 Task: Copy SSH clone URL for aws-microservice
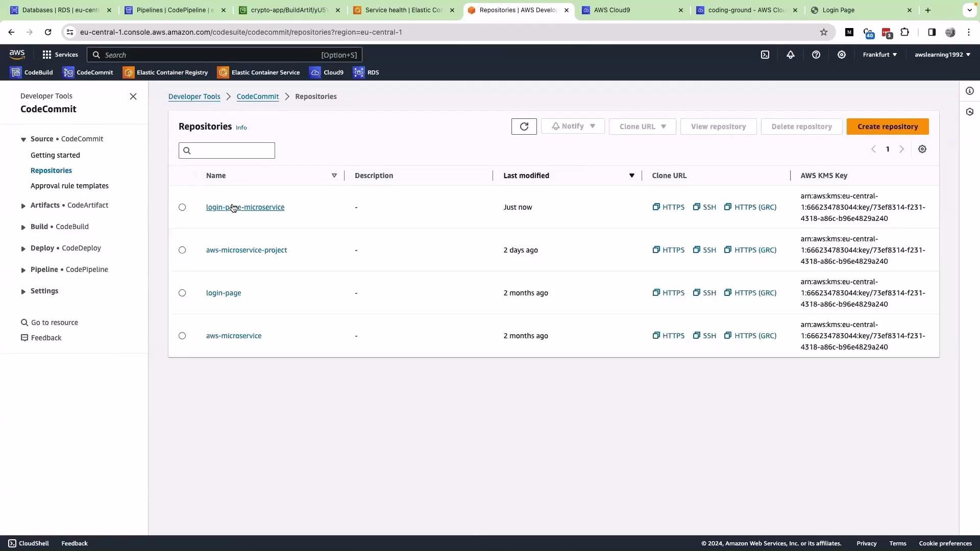point(704,336)
